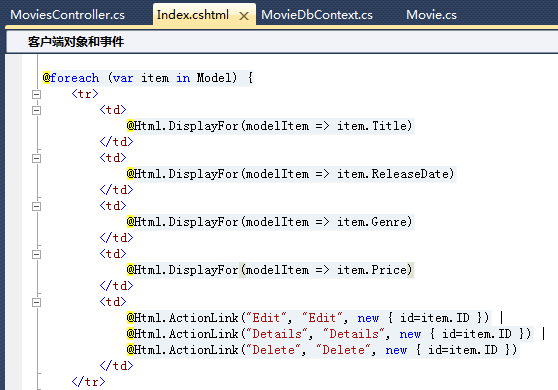Click the opening <tr> tag
The height and width of the screenshot is (390, 558).
[x=85, y=94]
